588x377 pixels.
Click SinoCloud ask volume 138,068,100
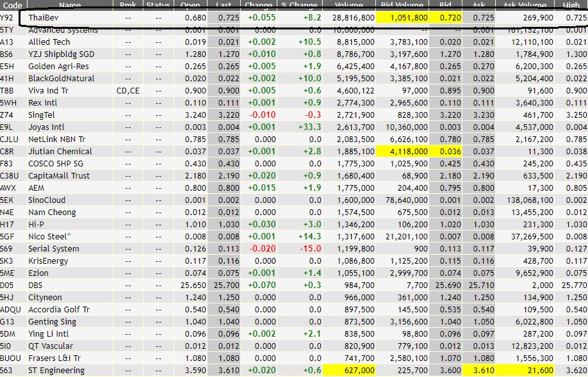click(530, 200)
